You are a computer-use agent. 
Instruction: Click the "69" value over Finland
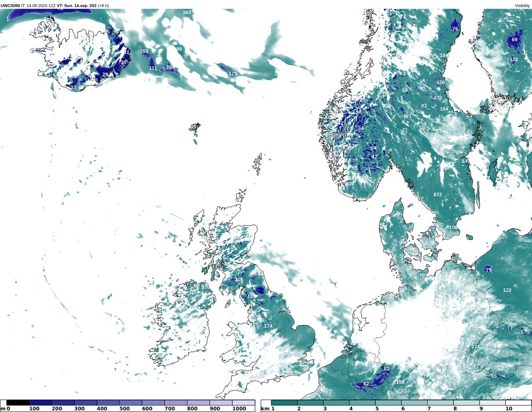(x=515, y=40)
